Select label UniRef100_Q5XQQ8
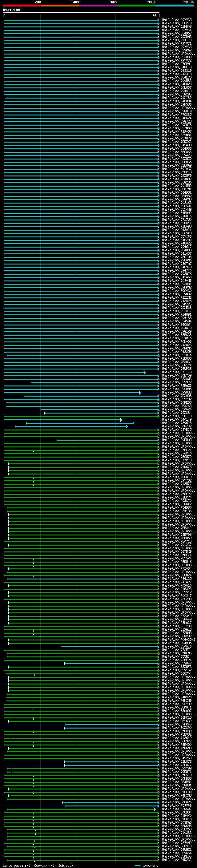The height and width of the screenshot is (868, 197). [177, 396]
